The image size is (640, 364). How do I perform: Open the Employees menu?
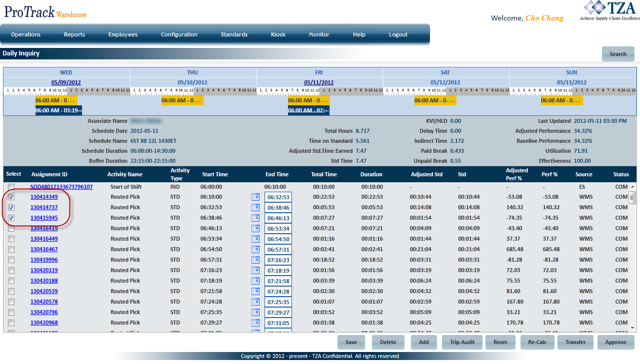(123, 35)
